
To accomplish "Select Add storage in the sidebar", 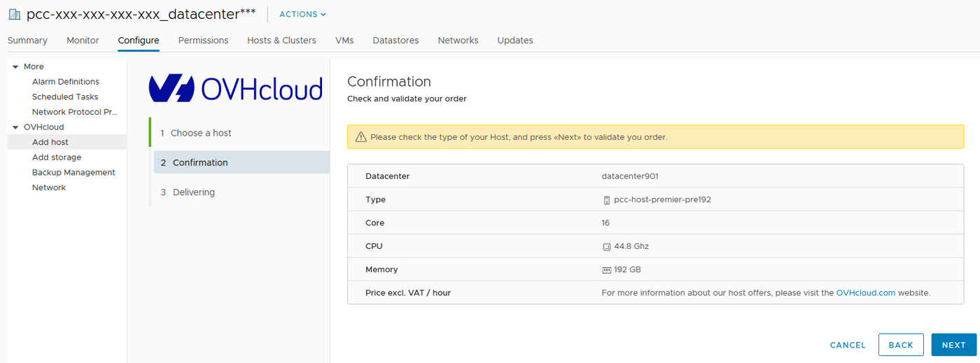I will 57,157.
